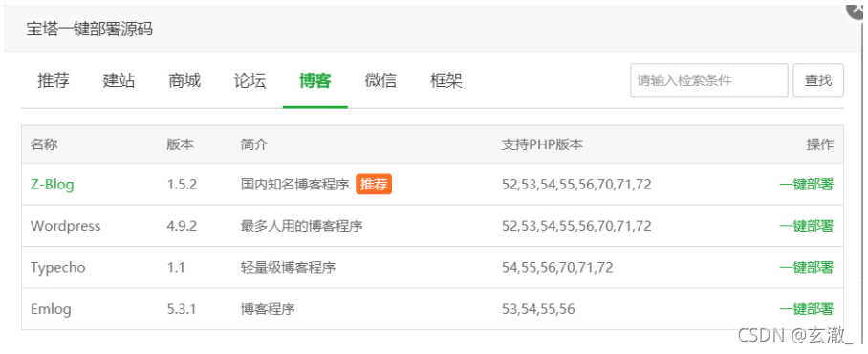This screenshot has width=868, height=354.
Task: Select the Typecho name cell
Action: tap(58, 268)
